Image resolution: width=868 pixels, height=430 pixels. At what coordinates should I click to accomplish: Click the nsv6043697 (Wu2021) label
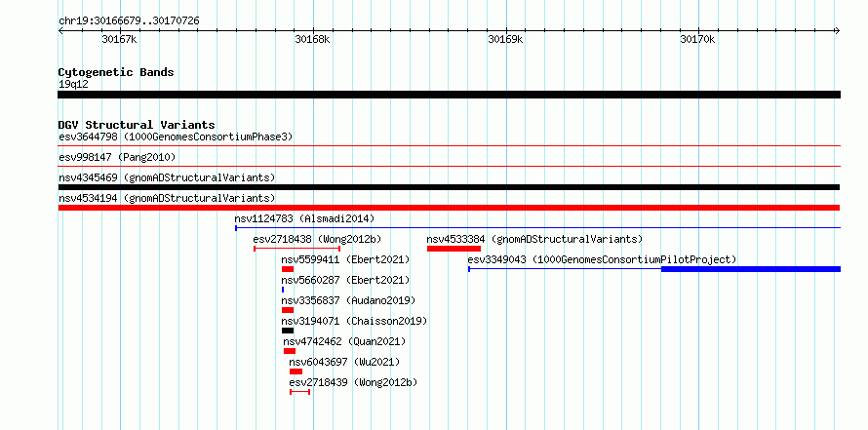[x=344, y=362]
